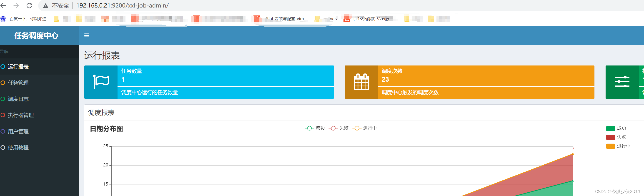Screen dimensions: 644x196
Task: Toggle green 成功 swatch in right legend
Action: (x=610, y=128)
